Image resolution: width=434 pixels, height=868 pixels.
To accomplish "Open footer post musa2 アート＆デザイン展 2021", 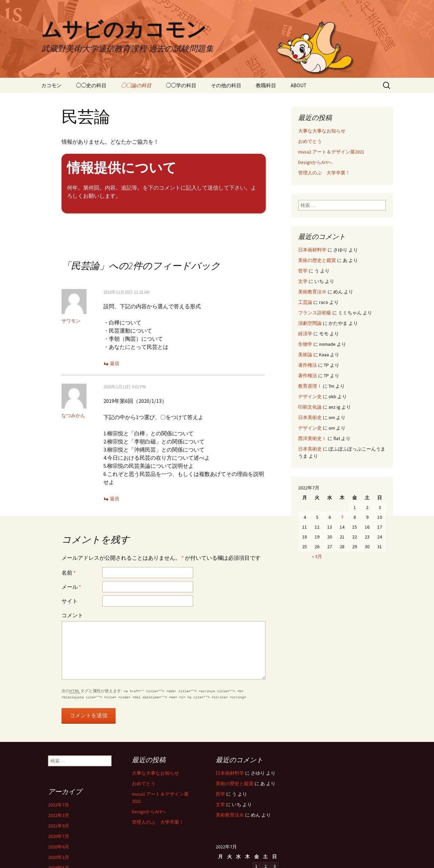I will [160, 798].
